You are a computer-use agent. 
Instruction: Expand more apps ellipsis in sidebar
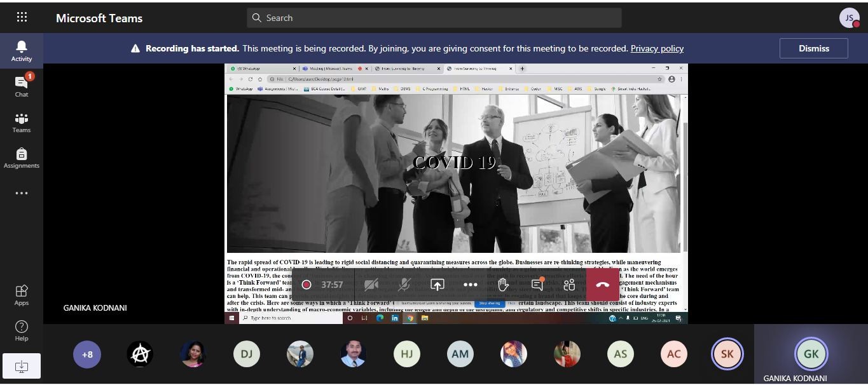[x=21, y=193]
